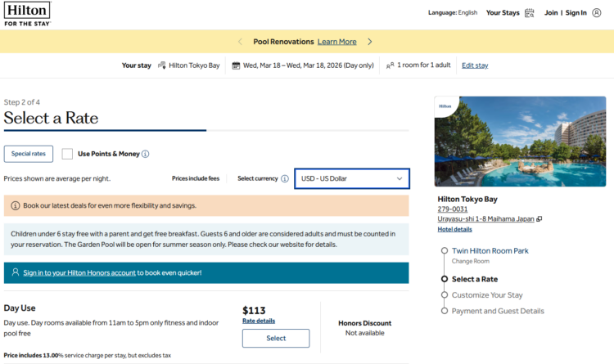Click the Special rates button
The height and width of the screenshot is (364, 614).
click(29, 154)
